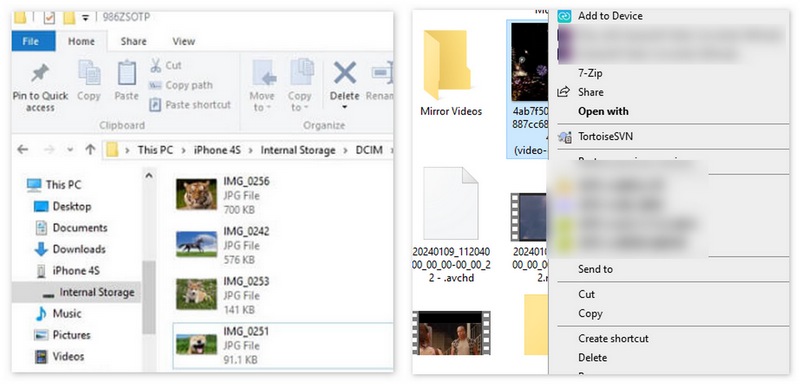Select the IMG_0253 dog thumbnail
800x385 pixels.
pyautogui.click(x=196, y=294)
